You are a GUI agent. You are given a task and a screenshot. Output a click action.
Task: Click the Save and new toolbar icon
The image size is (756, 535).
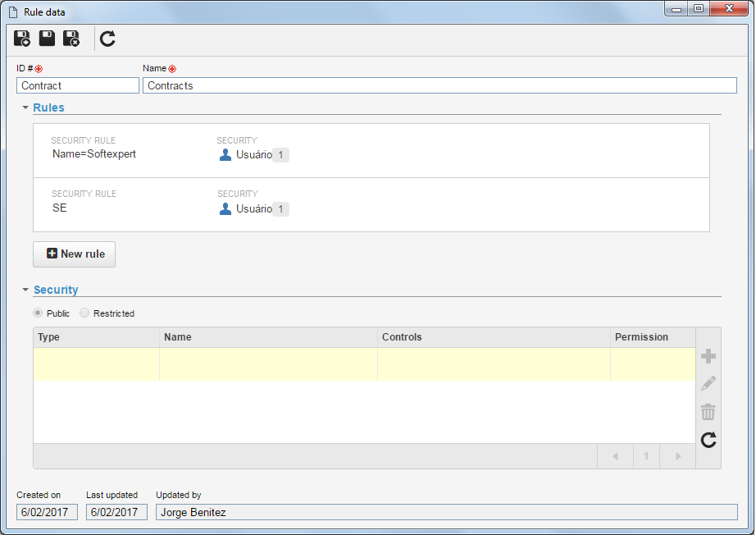coord(21,39)
